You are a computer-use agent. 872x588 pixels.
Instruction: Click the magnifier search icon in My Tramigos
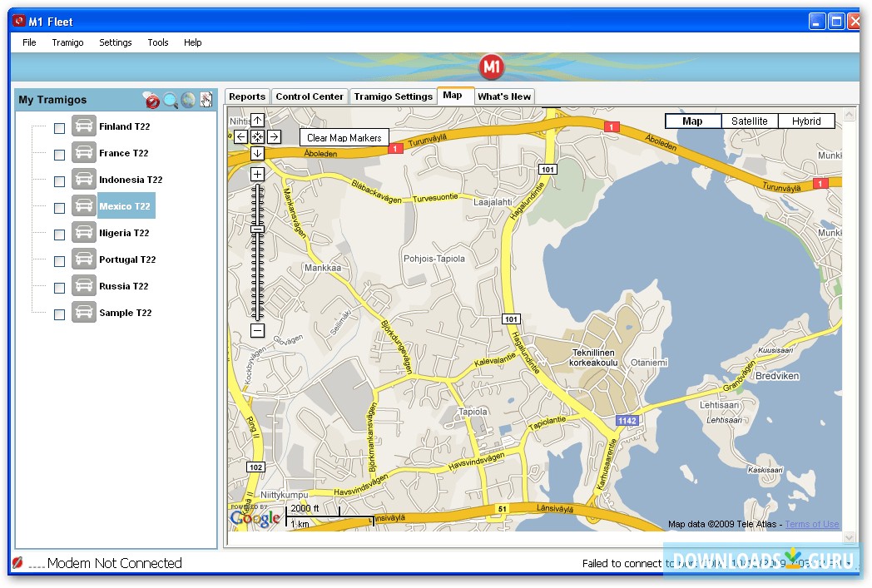click(171, 101)
